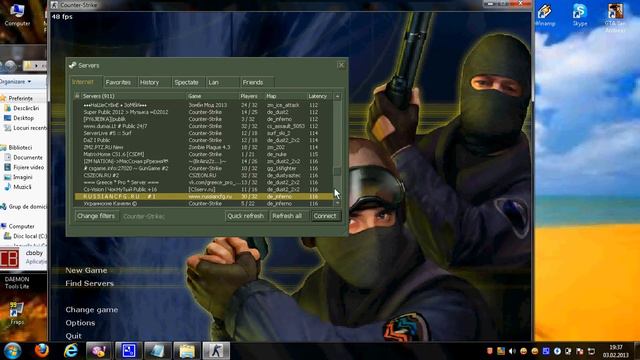Click the plus column button beside Latency
The width and height of the screenshot is (640, 360).
(338, 96)
